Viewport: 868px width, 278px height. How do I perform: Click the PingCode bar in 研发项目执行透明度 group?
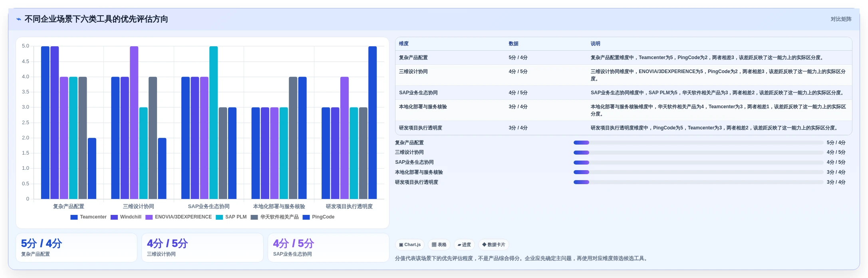pos(373,123)
